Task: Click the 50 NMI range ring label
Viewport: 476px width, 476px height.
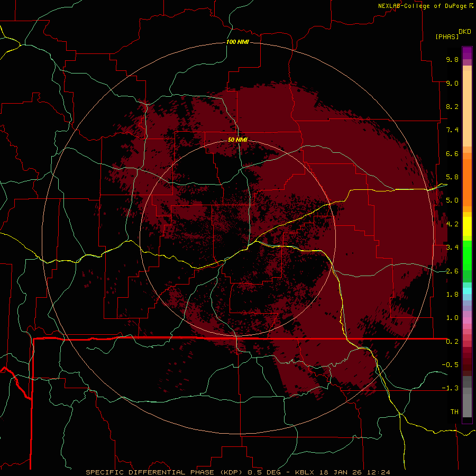Action: pos(237,140)
